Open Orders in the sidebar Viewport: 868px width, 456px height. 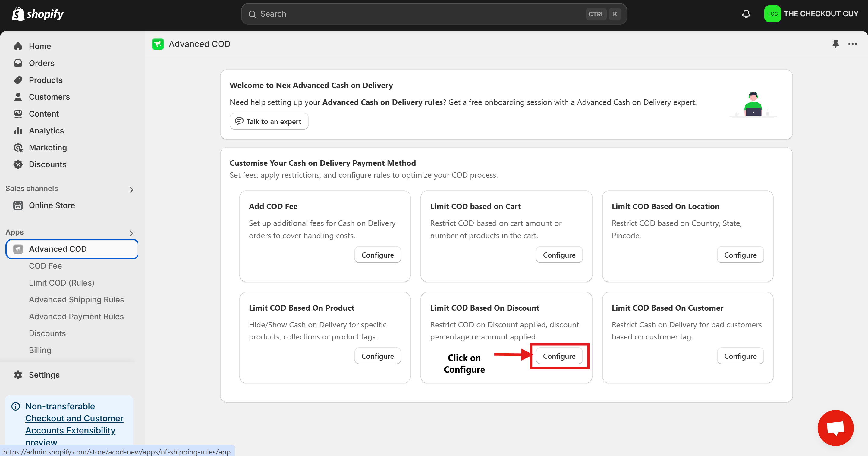pos(42,63)
